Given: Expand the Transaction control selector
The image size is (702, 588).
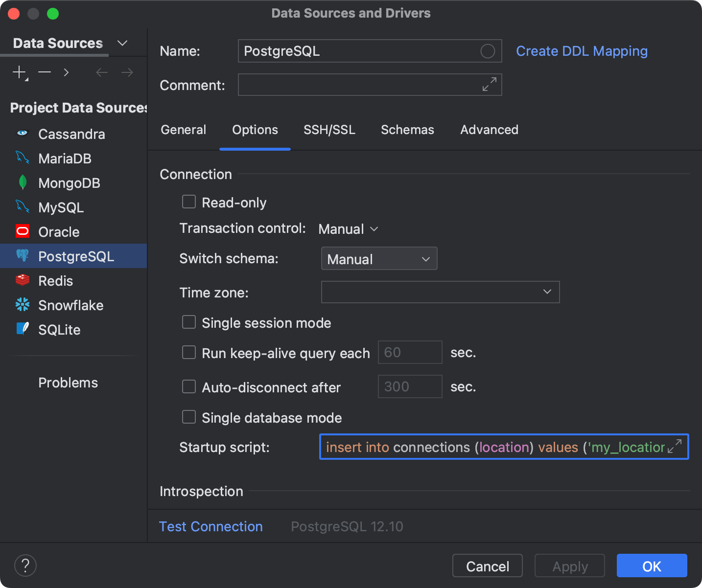Looking at the screenshot, I should pos(348,228).
